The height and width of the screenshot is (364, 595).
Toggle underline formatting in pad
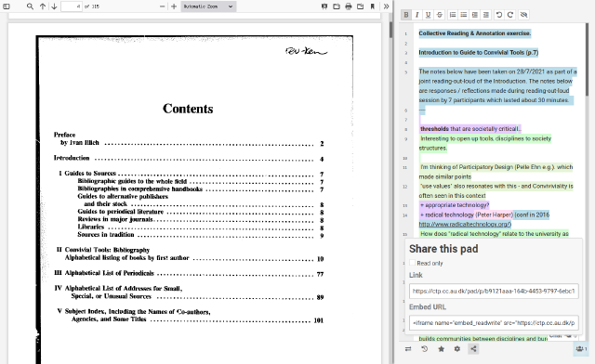(x=428, y=15)
